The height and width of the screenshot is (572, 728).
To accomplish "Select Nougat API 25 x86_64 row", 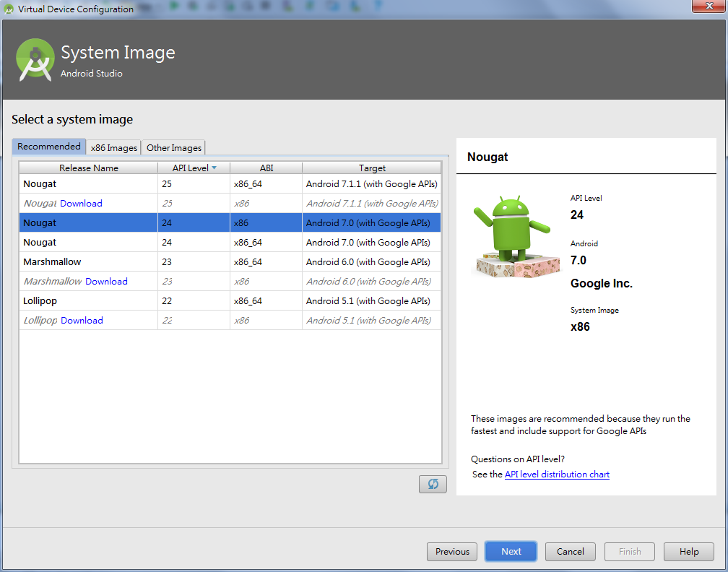I will tap(230, 184).
